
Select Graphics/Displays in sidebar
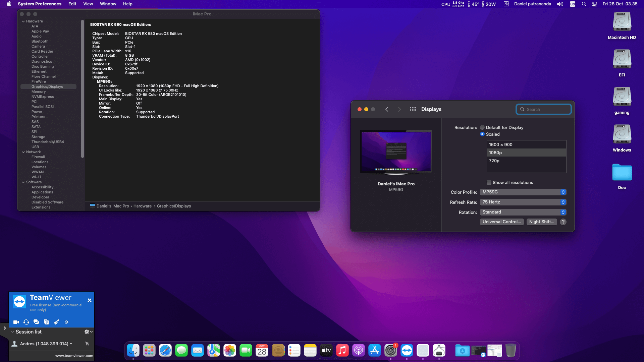[x=48, y=86]
